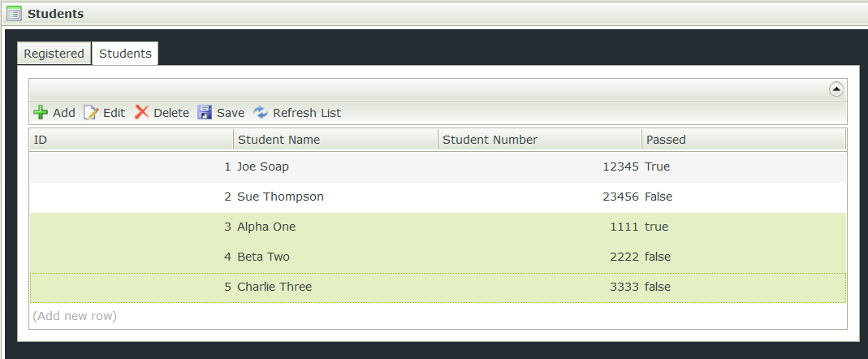The height and width of the screenshot is (359, 868).
Task: Click the Edit pencil icon
Action: (91, 113)
